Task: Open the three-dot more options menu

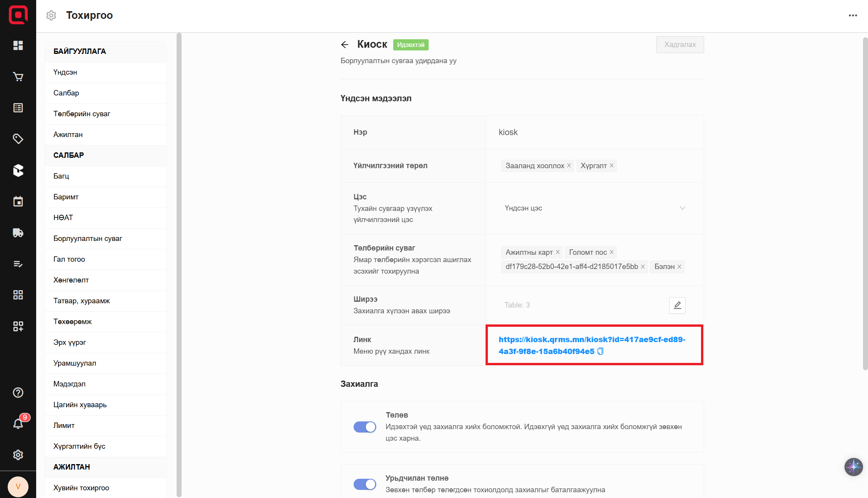Action: point(853,15)
